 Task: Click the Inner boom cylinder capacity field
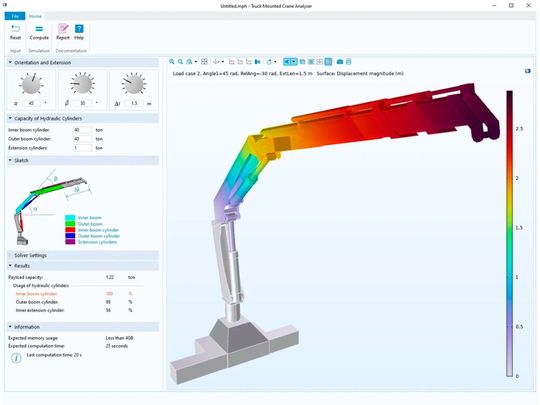coord(83,130)
